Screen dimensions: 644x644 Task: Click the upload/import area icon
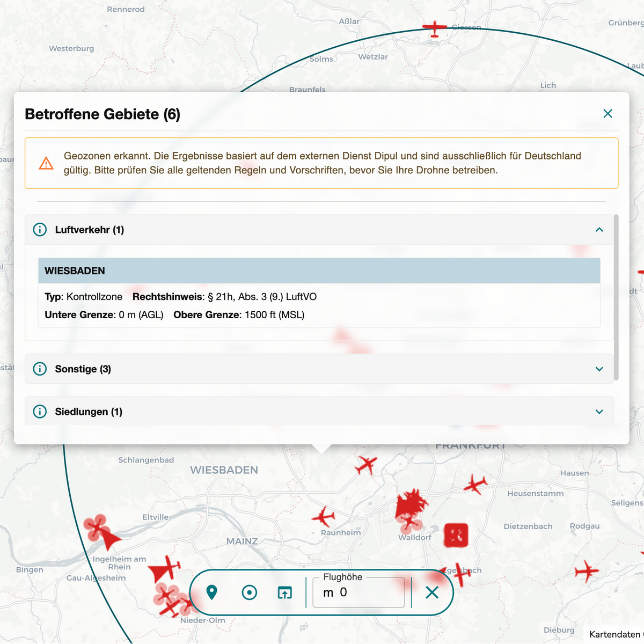(x=284, y=592)
